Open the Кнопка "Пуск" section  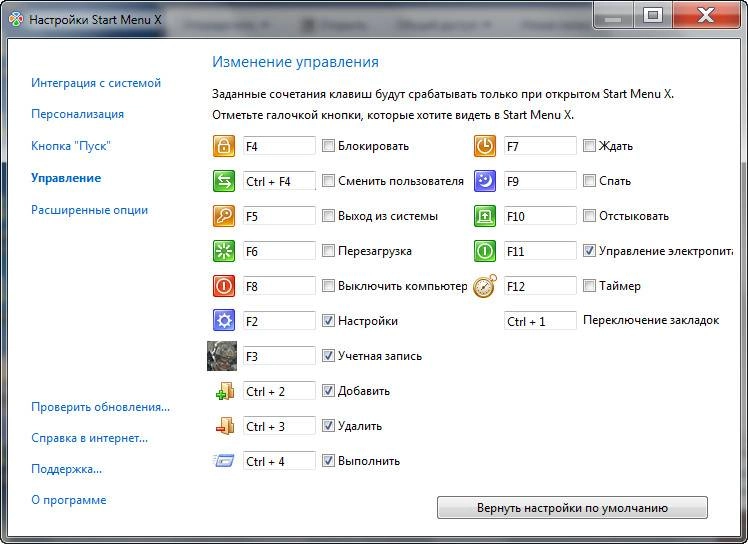pos(71,146)
